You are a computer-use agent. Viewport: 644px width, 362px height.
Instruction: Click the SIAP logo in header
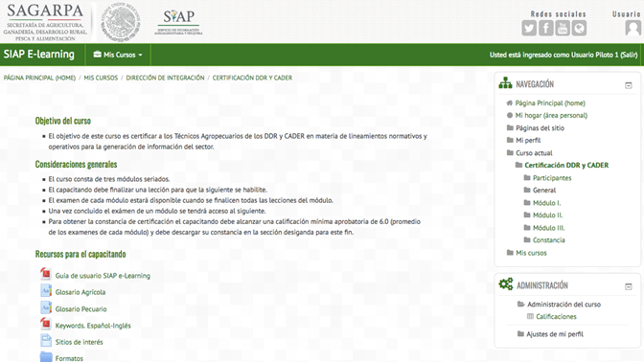tap(178, 22)
